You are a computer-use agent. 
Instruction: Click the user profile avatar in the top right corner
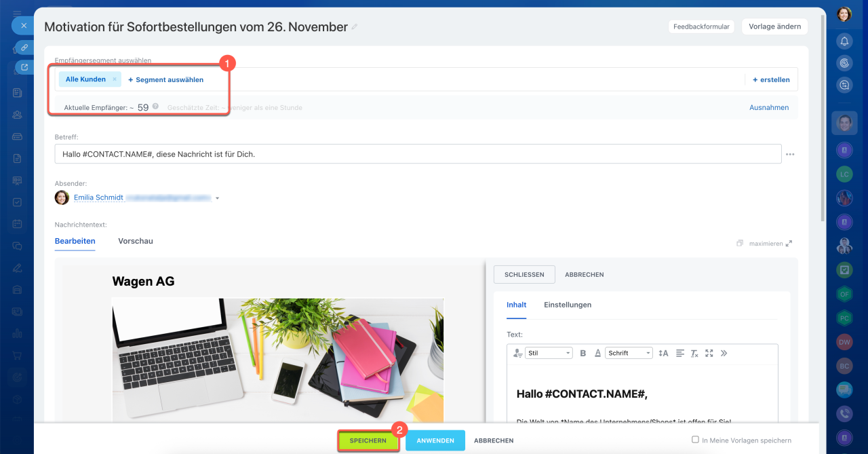click(x=844, y=14)
